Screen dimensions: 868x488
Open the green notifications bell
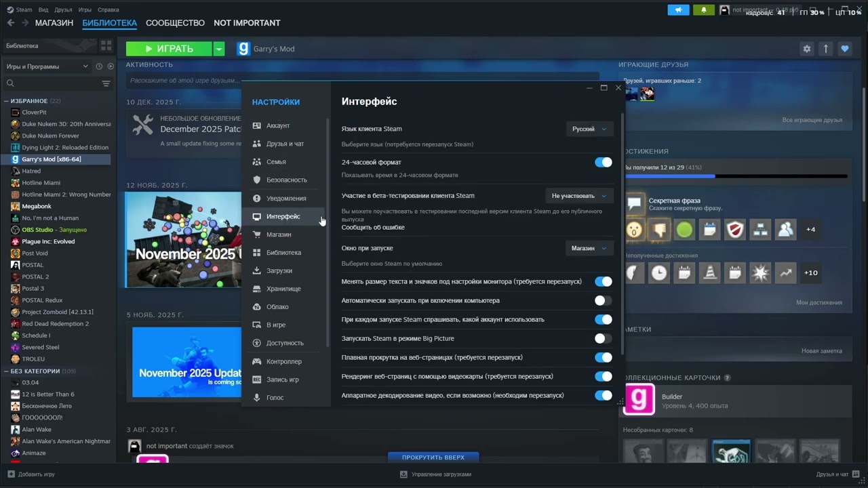704,10
